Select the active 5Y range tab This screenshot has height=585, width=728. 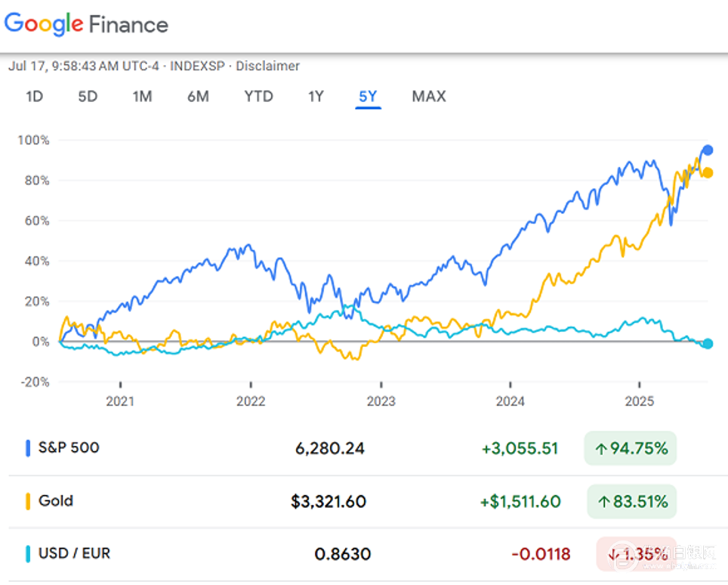tap(369, 96)
